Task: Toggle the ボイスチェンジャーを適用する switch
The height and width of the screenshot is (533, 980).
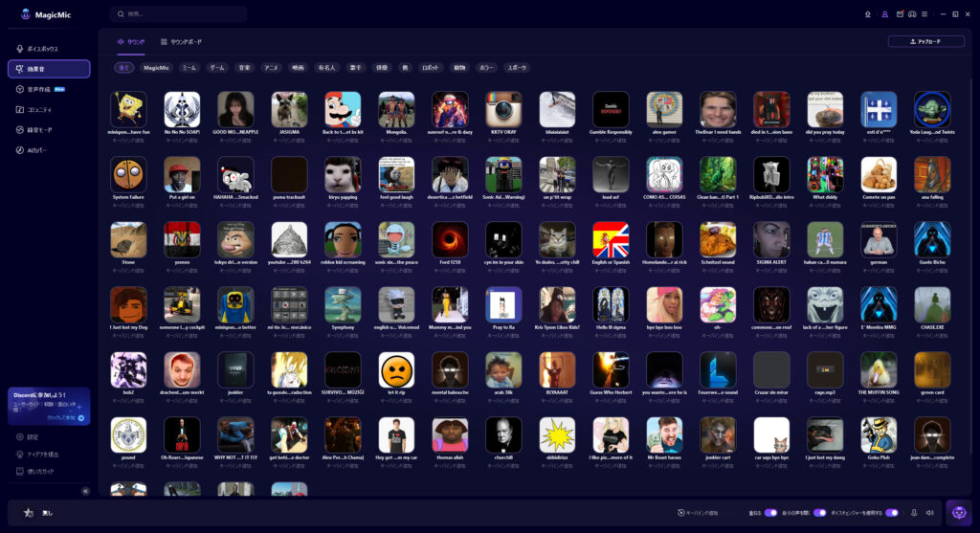Action: [892, 513]
